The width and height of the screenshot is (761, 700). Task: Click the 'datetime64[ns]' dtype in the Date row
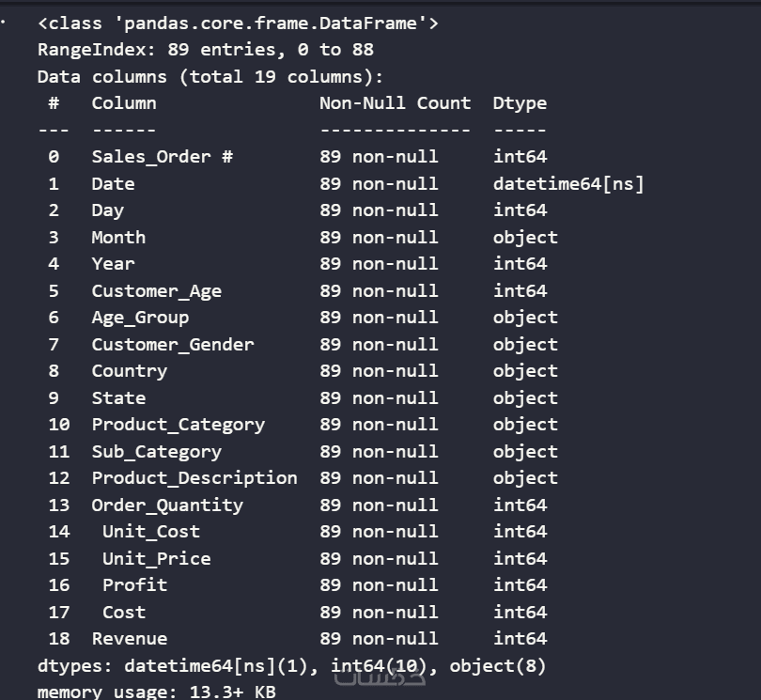(568, 183)
